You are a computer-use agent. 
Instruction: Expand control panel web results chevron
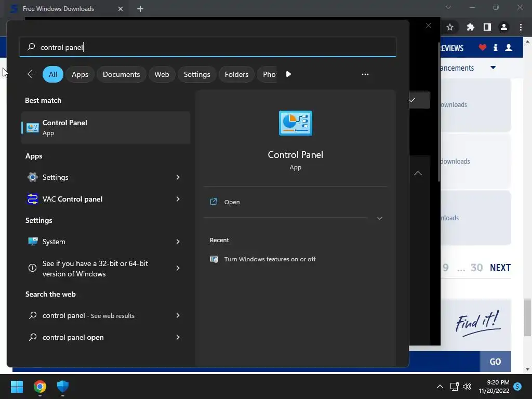(x=178, y=315)
